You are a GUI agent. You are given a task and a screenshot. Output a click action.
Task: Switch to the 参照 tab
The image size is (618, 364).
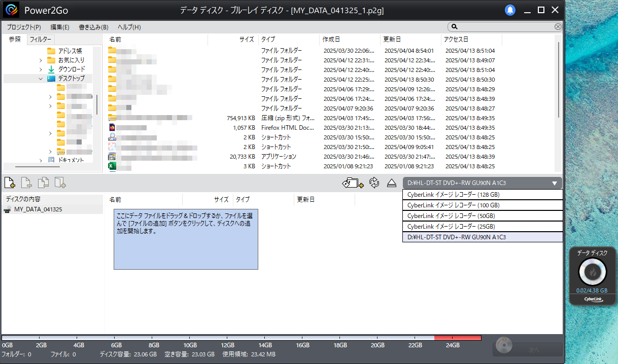15,39
